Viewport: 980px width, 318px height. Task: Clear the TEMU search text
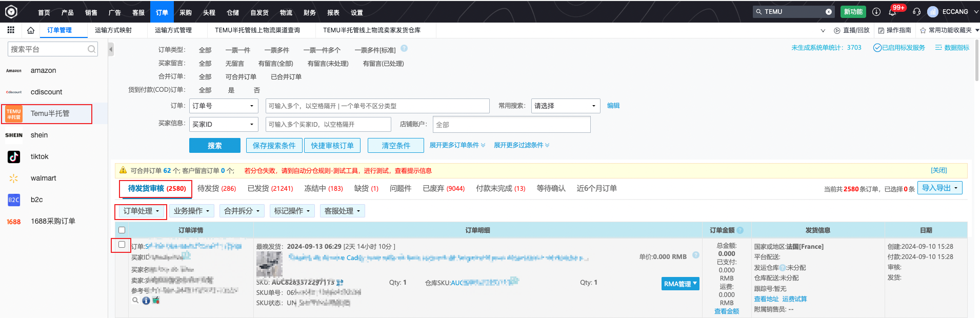pyautogui.click(x=829, y=12)
